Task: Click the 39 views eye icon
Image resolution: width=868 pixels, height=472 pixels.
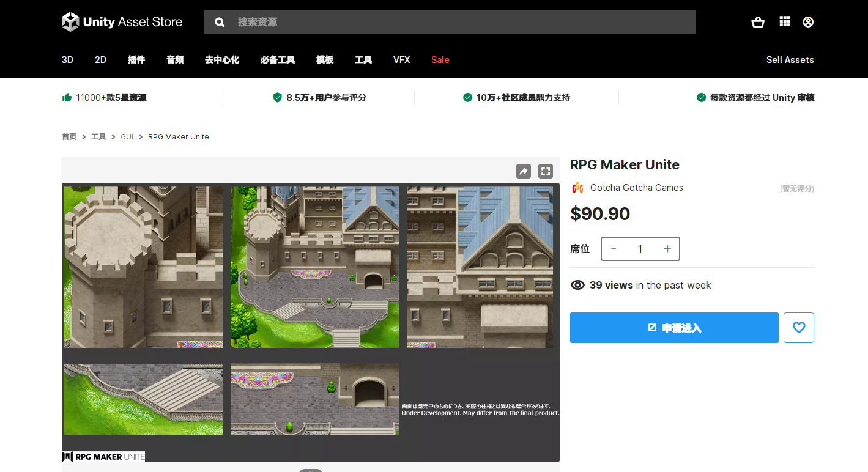Action: [x=577, y=286]
